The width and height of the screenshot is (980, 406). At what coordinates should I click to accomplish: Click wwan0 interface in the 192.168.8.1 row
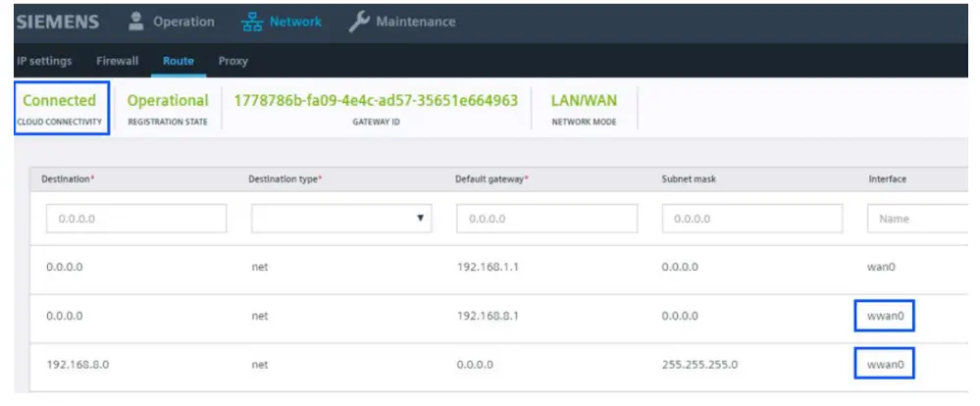coord(886,316)
